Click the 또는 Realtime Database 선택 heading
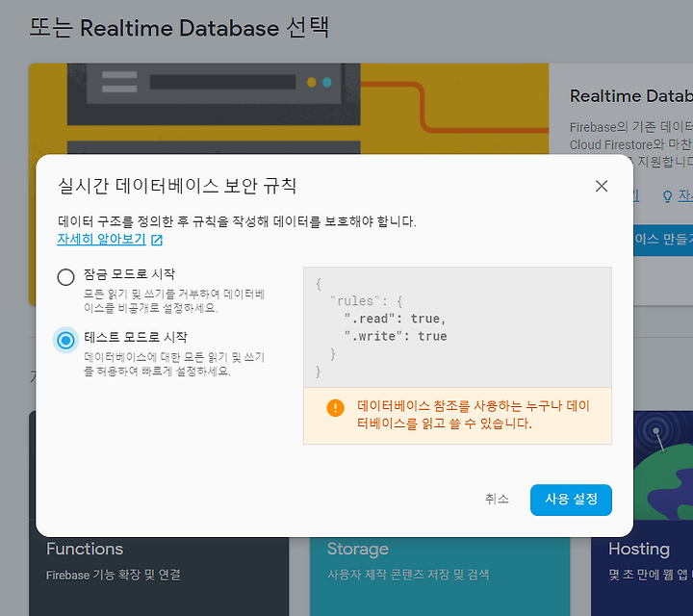693x616 pixels. pyautogui.click(x=179, y=27)
